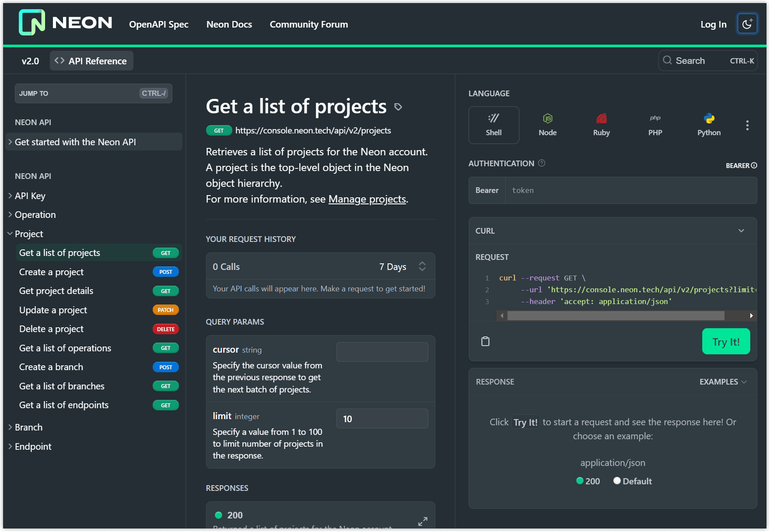The image size is (770, 532).
Task: Open Community Forum menu item
Action: (x=309, y=24)
